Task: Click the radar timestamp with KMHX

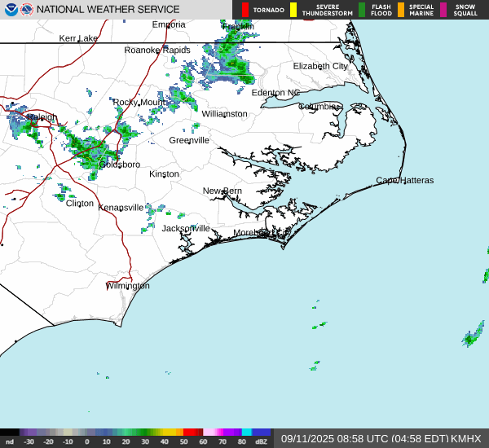Action: tap(381, 438)
